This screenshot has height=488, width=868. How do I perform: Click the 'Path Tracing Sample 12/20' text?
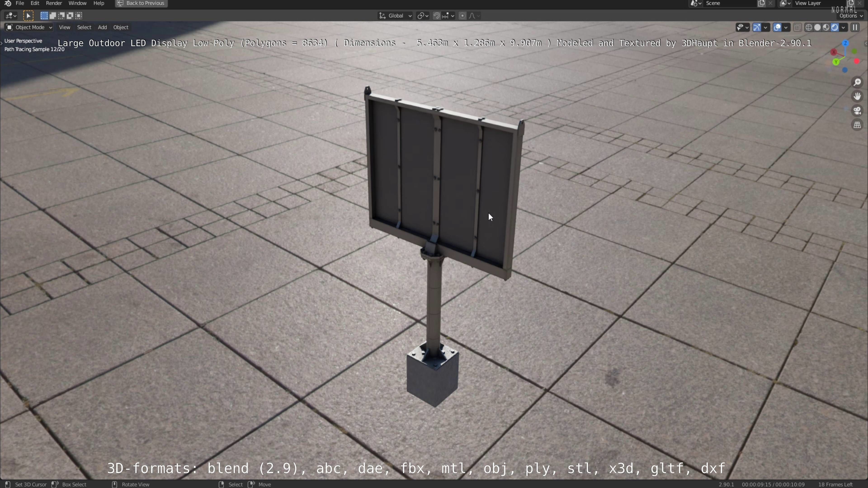point(34,49)
